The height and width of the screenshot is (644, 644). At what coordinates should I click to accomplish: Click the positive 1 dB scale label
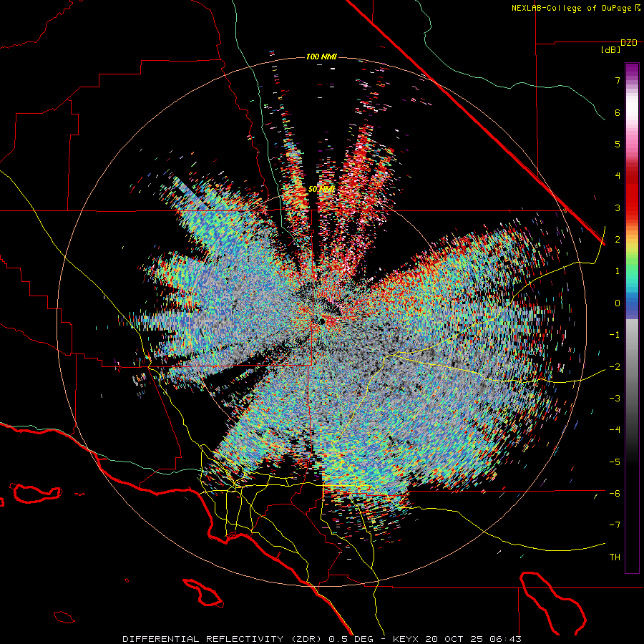point(618,271)
